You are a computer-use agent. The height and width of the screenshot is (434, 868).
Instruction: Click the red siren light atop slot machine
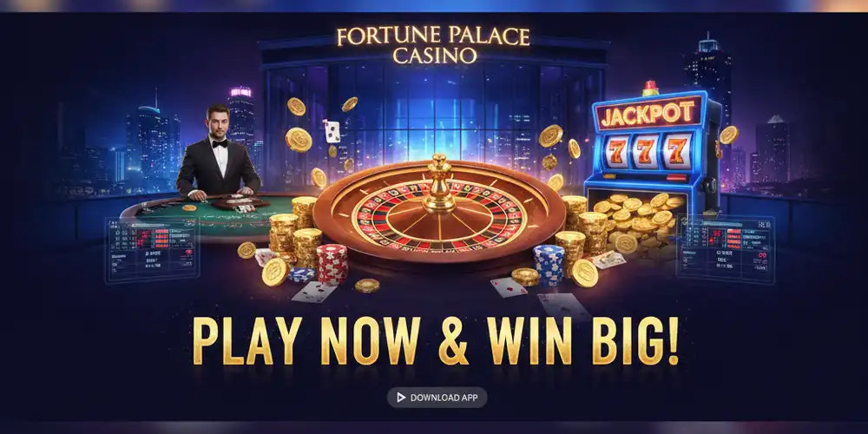(650, 89)
